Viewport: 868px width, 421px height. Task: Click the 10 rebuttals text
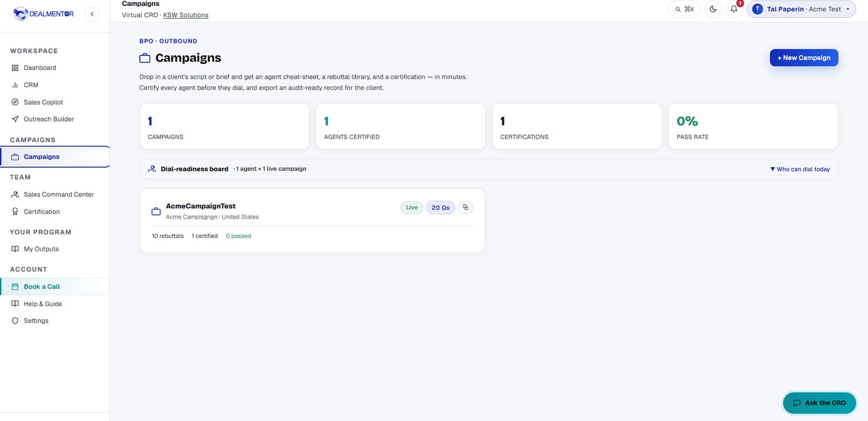[x=168, y=236]
